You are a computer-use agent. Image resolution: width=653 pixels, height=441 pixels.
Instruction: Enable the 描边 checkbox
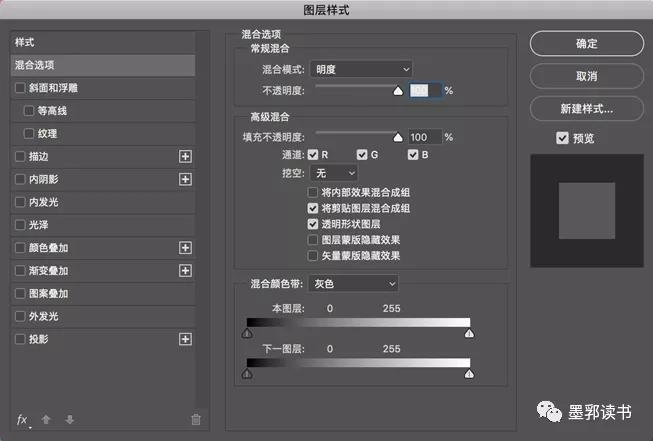tap(20, 157)
